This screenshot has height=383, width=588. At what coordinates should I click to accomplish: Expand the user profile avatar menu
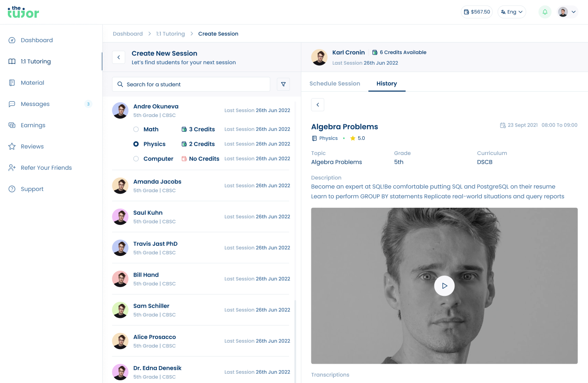click(x=567, y=12)
